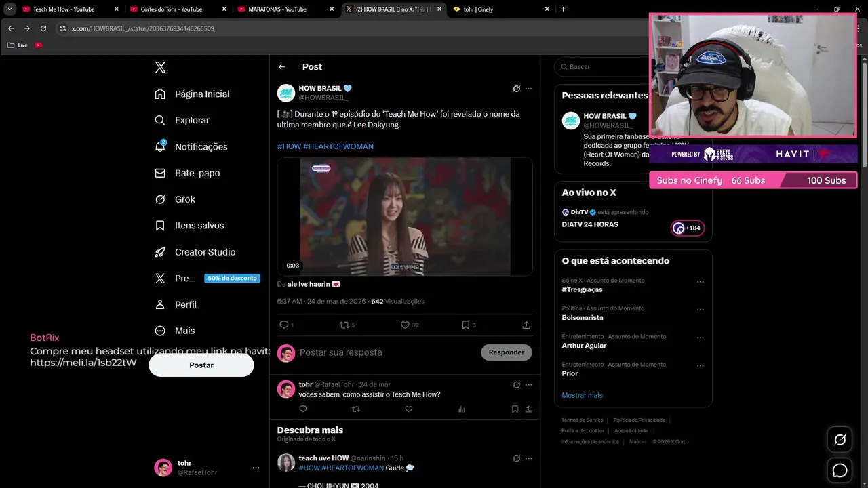Click Grok icon on tohr reply

coord(516,384)
